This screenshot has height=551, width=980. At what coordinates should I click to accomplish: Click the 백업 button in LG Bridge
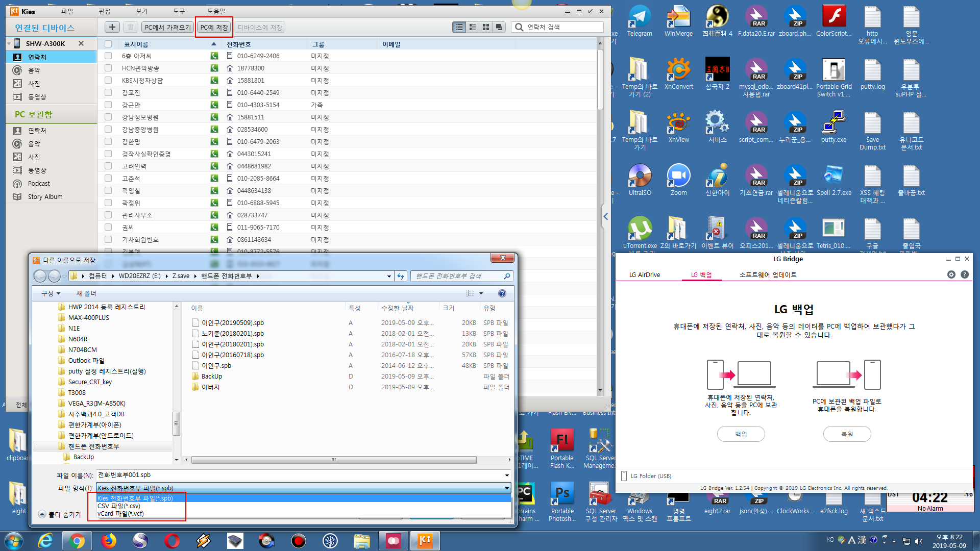tap(741, 434)
